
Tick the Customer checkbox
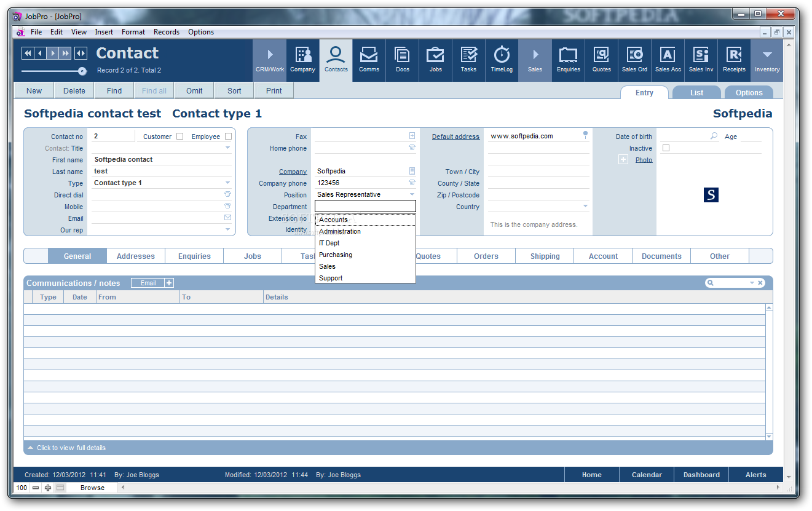pyautogui.click(x=180, y=137)
